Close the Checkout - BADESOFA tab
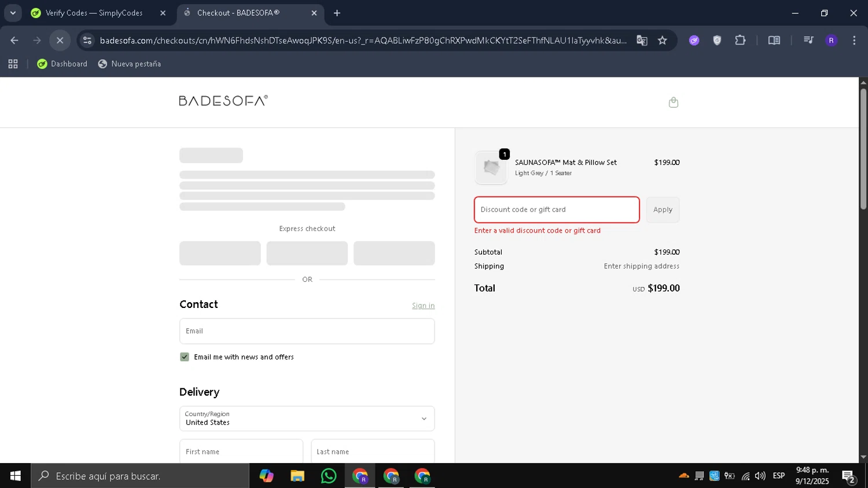Image resolution: width=868 pixels, height=488 pixels. click(x=314, y=13)
